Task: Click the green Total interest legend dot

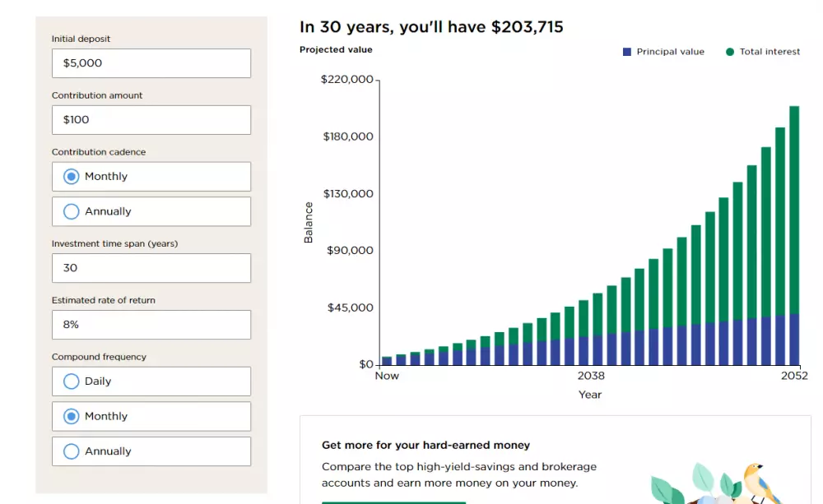Action: click(730, 52)
